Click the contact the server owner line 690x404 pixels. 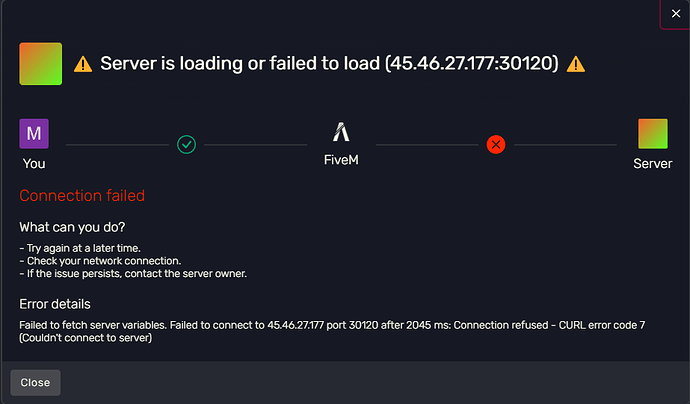(133, 274)
